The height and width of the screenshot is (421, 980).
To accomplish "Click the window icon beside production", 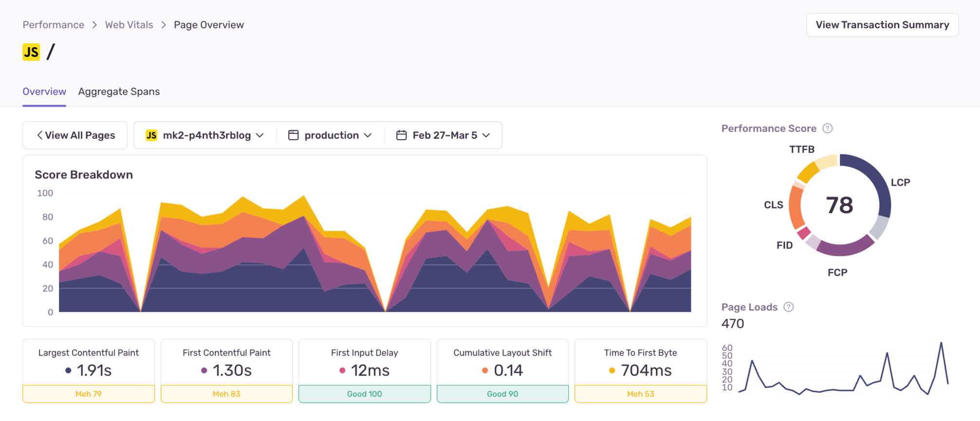I will (293, 135).
